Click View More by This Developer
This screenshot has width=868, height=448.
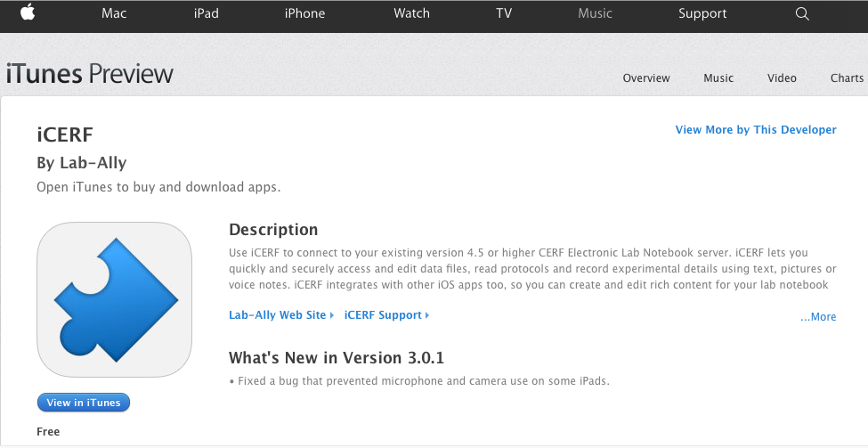tap(756, 129)
